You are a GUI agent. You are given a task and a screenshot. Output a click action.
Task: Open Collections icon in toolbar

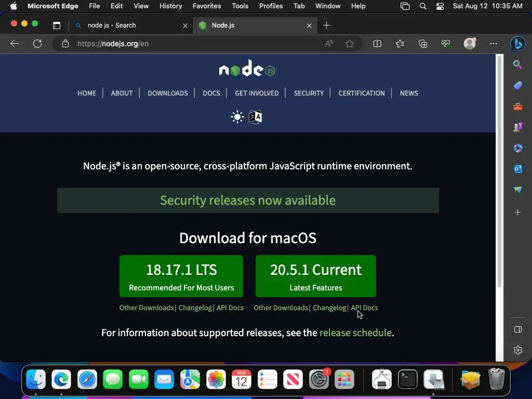coord(423,44)
